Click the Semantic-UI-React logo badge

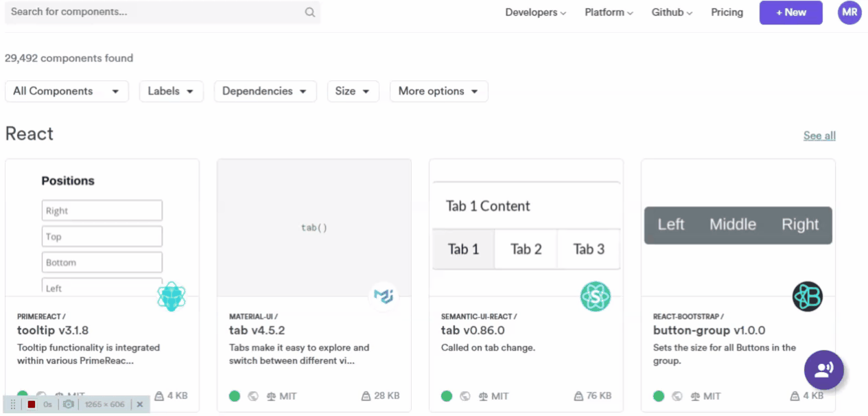point(595,297)
